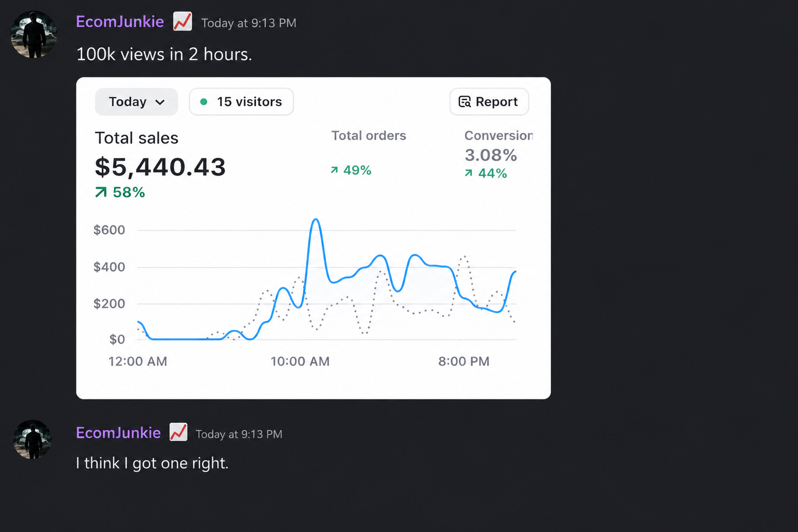
Task: Click the green live visitors dot
Action: pos(204,102)
